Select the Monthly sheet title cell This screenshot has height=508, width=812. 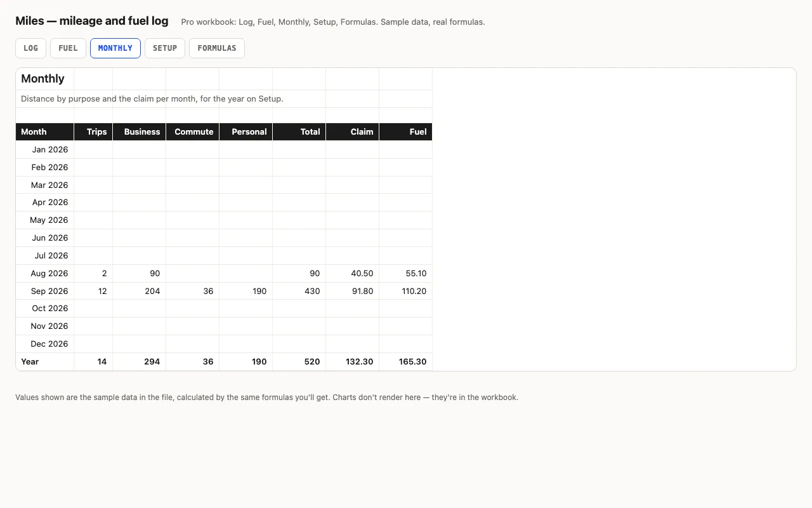pos(45,79)
